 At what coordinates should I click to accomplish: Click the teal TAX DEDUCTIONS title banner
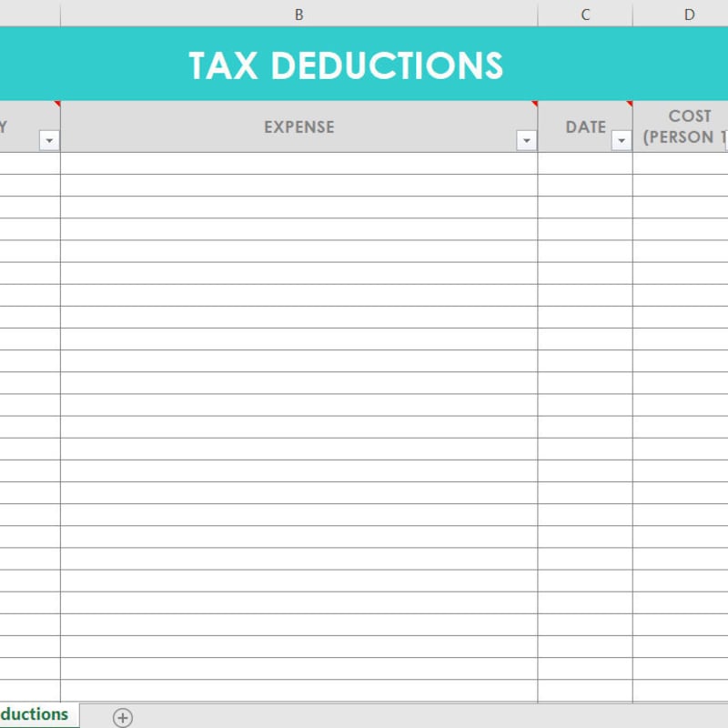coord(346,65)
